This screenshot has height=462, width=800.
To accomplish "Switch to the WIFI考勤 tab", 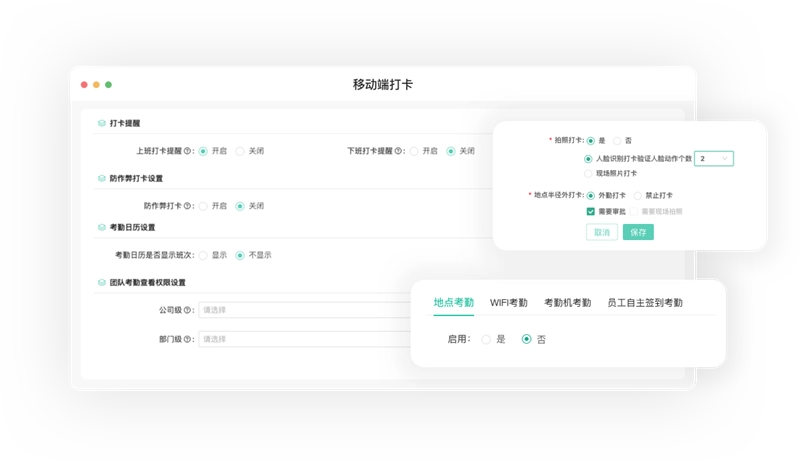I will [508, 303].
